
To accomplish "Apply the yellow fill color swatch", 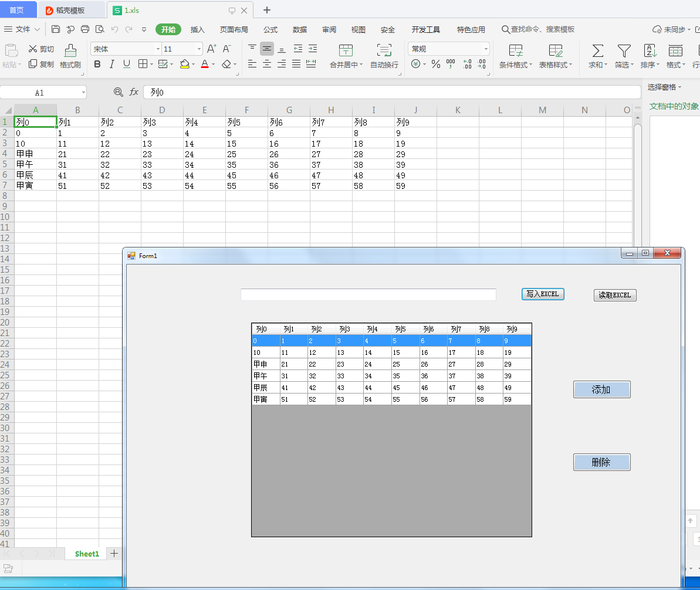I will click(x=185, y=65).
